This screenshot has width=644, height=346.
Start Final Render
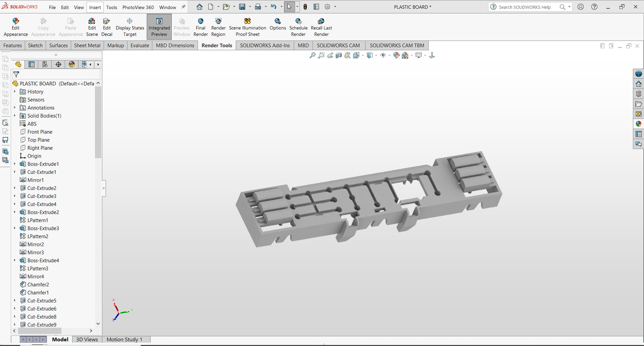[x=201, y=27]
